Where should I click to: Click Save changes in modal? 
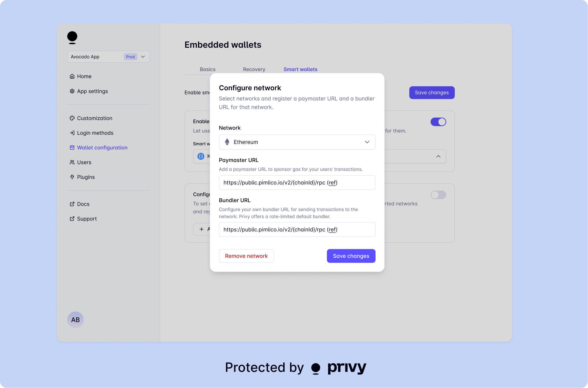(x=351, y=256)
